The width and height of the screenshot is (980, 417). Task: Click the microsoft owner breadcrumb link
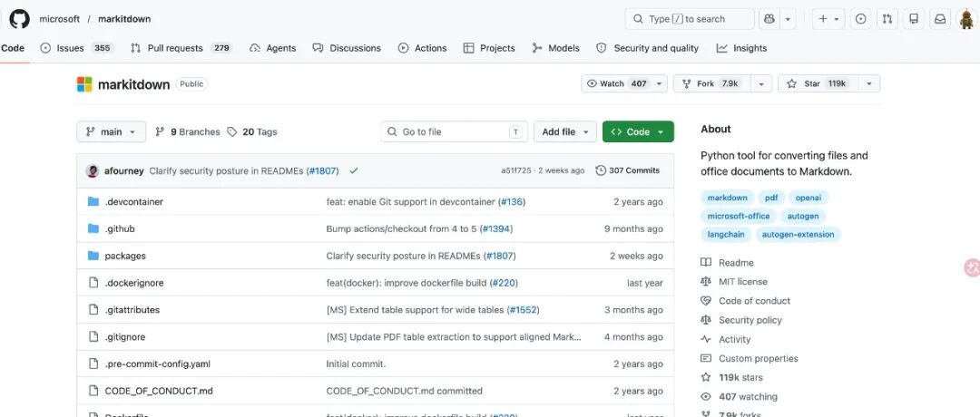click(x=59, y=19)
